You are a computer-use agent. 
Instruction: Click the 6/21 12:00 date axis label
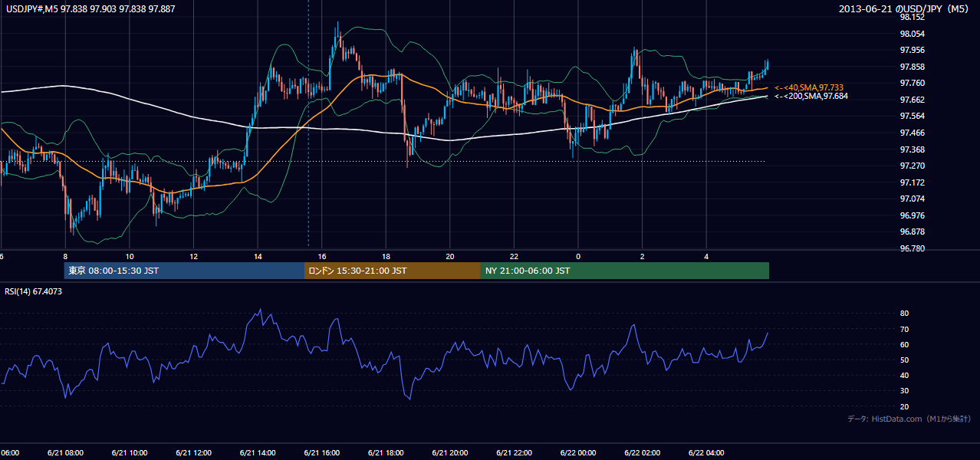[x=193, y=452]
